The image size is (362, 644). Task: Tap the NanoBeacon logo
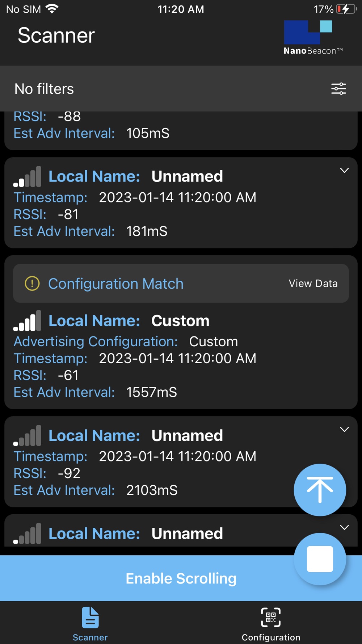click(313, 38)
